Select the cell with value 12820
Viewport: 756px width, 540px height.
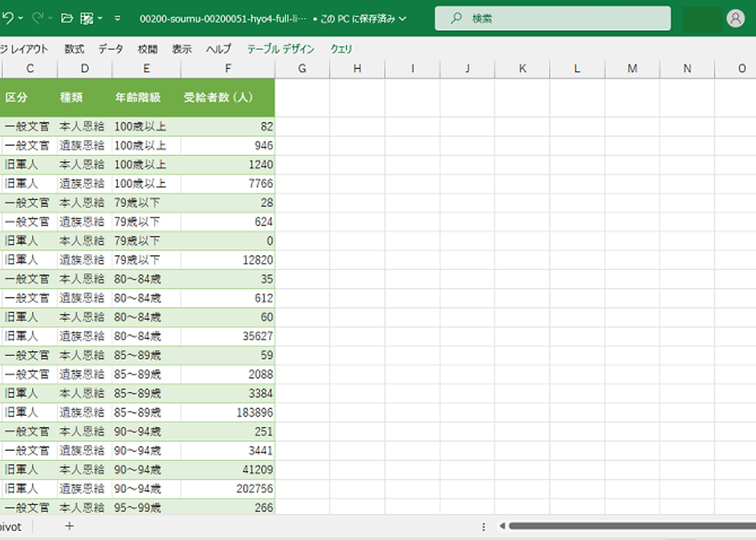pos(227,260)
